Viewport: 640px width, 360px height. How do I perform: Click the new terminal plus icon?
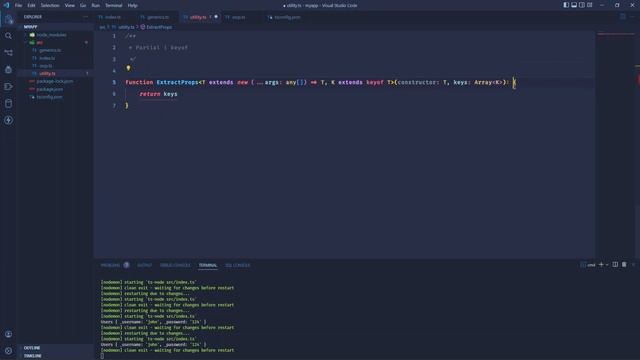click(x=601, y=265)
